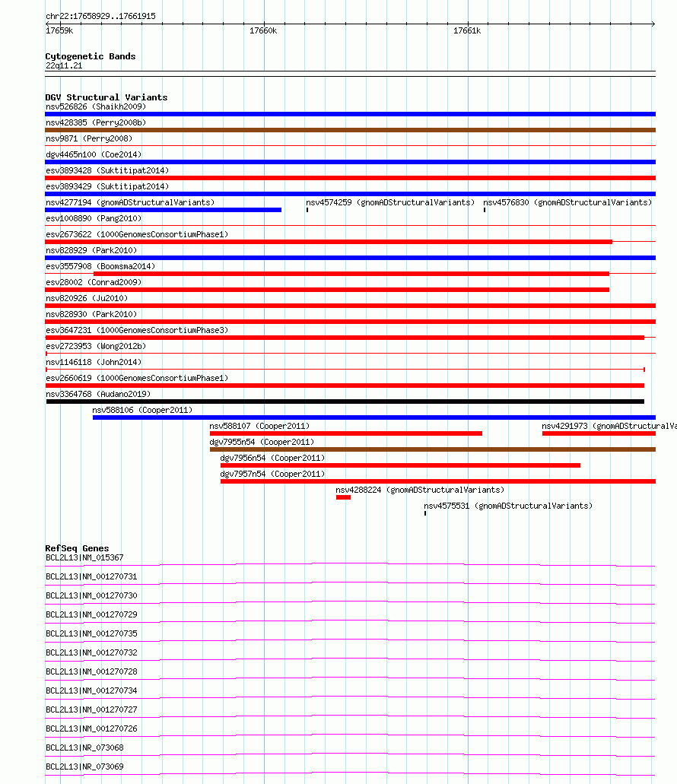Click nsv4575531 gnomAD variant label
This screenshot has height=784, width=677.
(x=508, y=506)
